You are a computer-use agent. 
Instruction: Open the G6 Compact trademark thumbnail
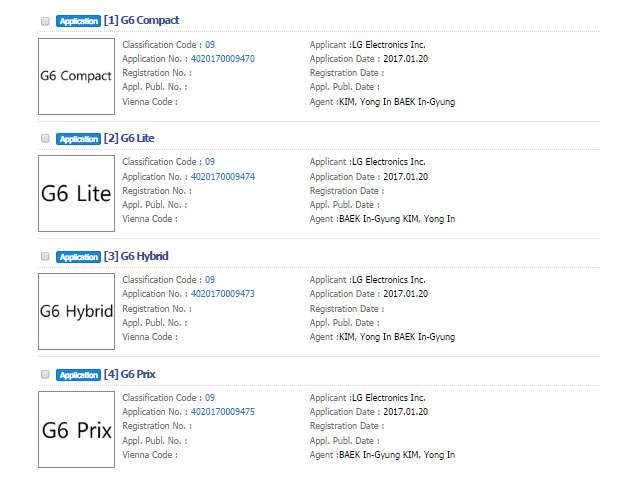76,76
